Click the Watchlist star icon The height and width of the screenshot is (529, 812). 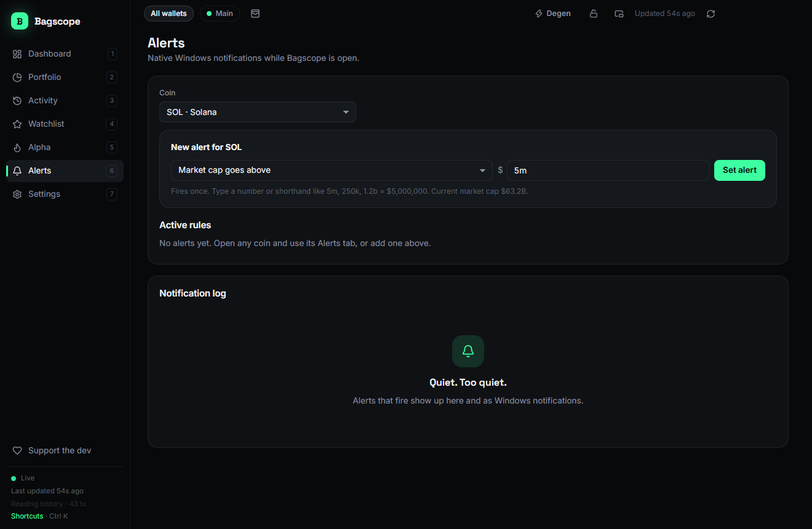point(17,124)
